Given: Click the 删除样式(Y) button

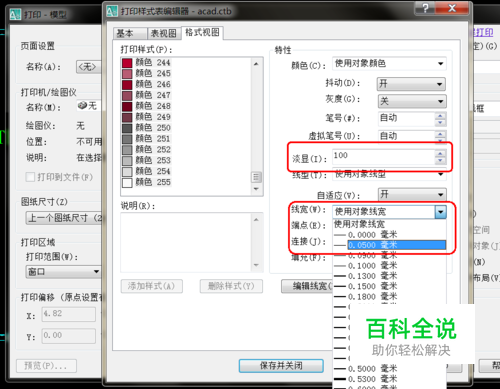Looking at the screenshot, I should coord(231,286).
